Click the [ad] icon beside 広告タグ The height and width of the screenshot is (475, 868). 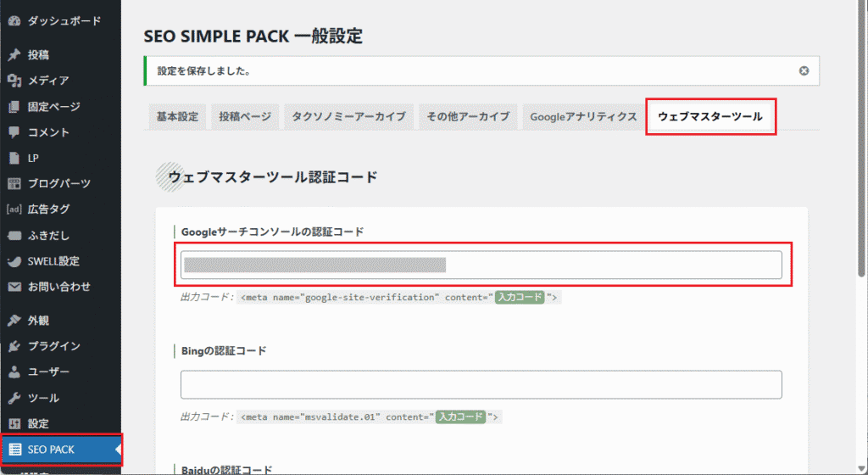pyautogui.click(x=14, y=209)
